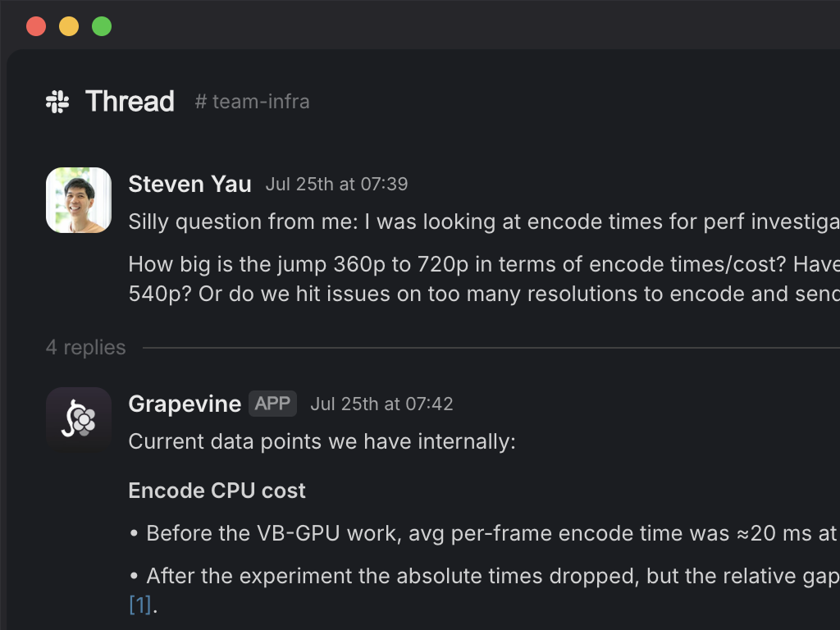Click the "Current data points" reply text
Screen dimensions: 840x630
(322, 441)
